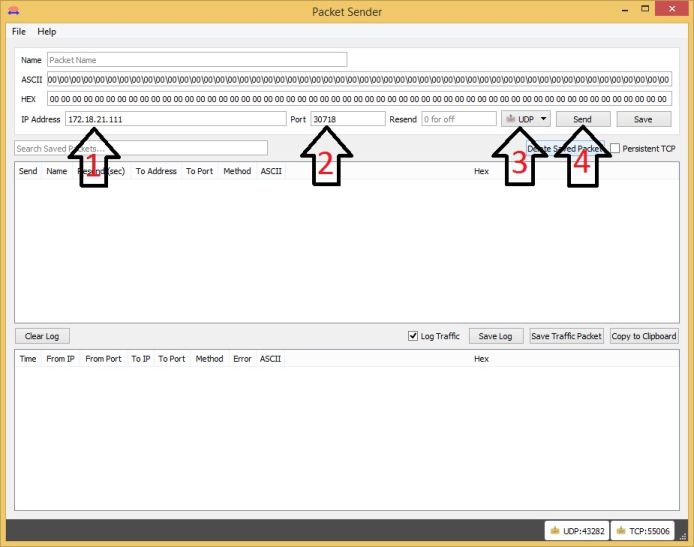The height and width of the screenshot is (547, 694).
Task: Click into the Port field
Action: (347, 119)
